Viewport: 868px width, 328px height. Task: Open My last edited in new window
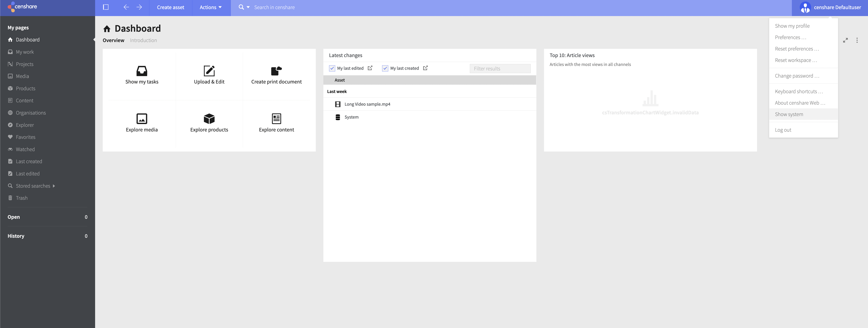tap(370, 68)
